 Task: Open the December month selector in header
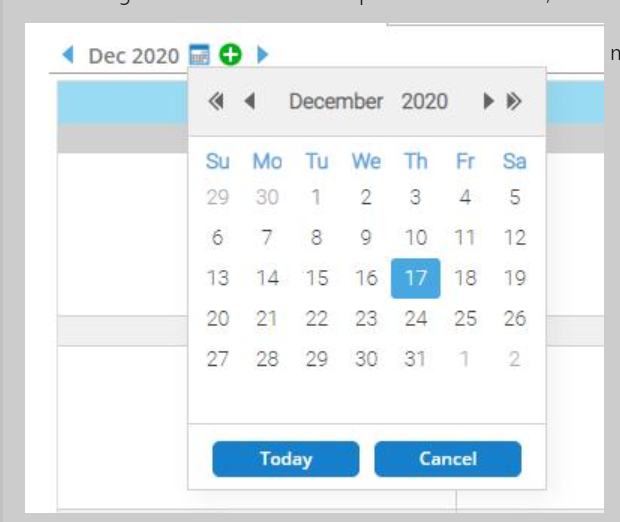[x=336, y=101]
